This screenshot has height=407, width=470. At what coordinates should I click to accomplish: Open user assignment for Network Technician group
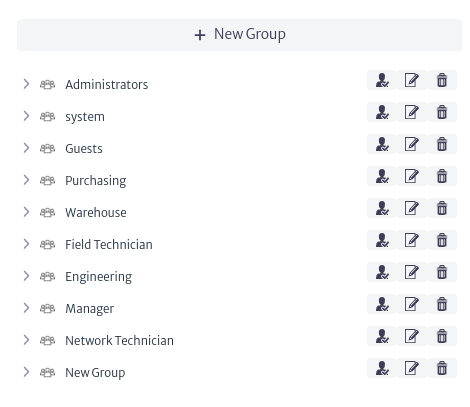pos(382,336)
